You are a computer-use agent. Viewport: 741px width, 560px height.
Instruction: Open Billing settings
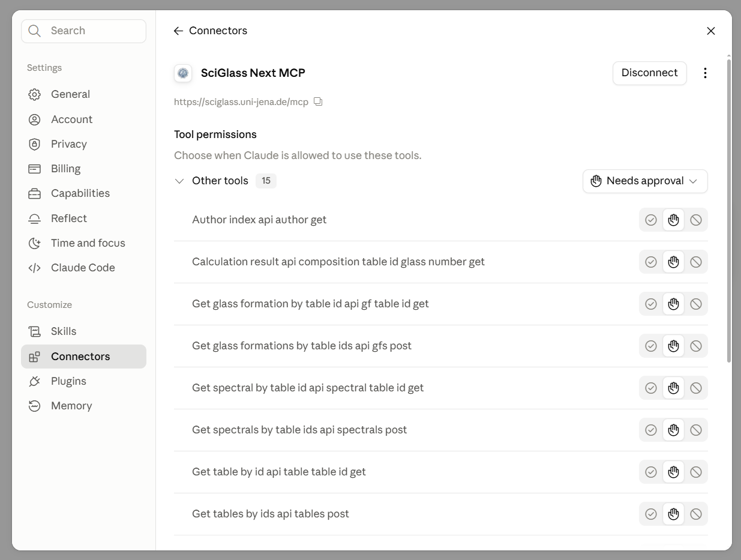(x=83, y=169)
